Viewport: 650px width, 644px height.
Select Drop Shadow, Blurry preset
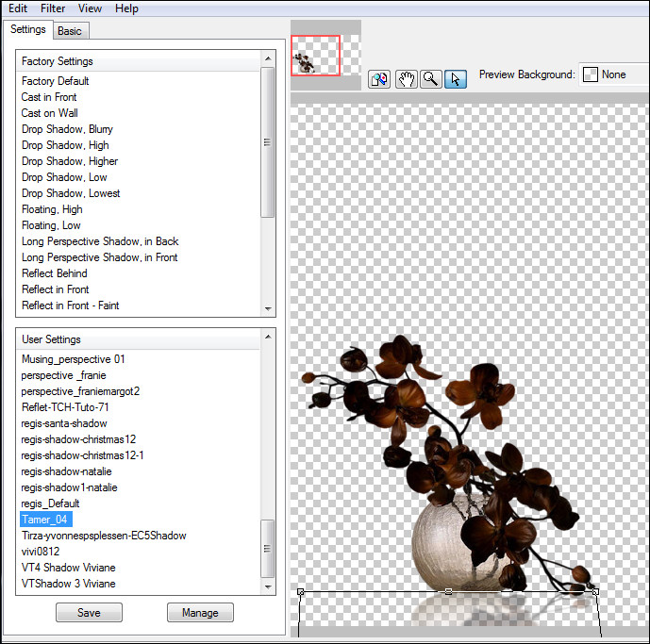(67, 129)
